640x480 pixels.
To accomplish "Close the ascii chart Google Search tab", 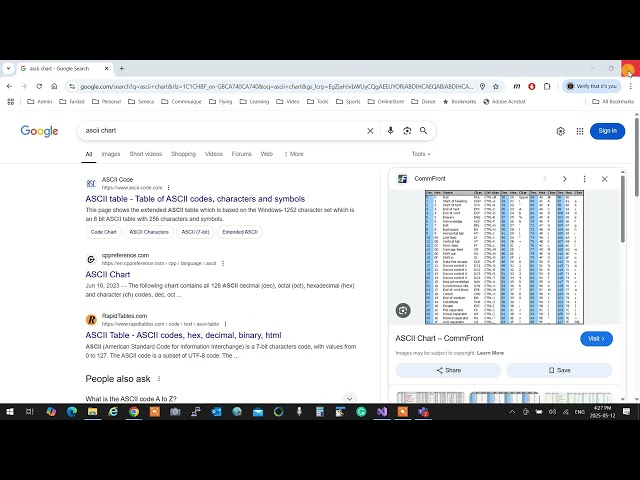I will pyautogui.click(x=107, y=69).
